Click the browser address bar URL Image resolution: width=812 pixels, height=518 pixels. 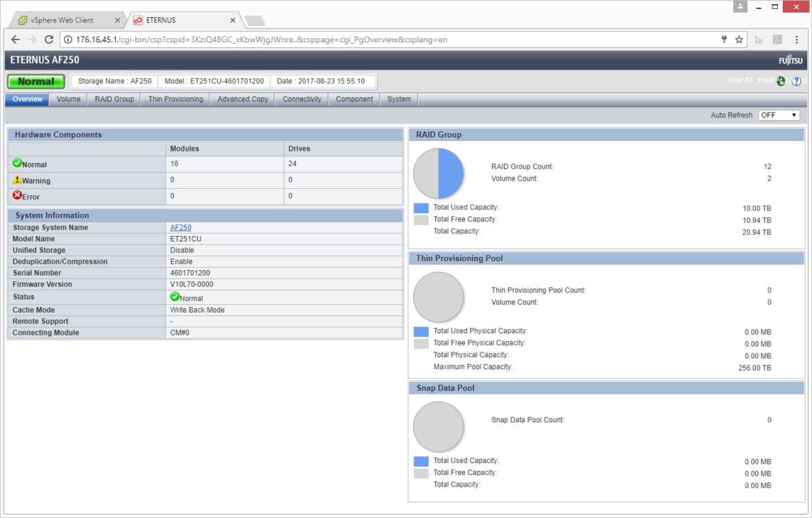[x=262, y=40]
